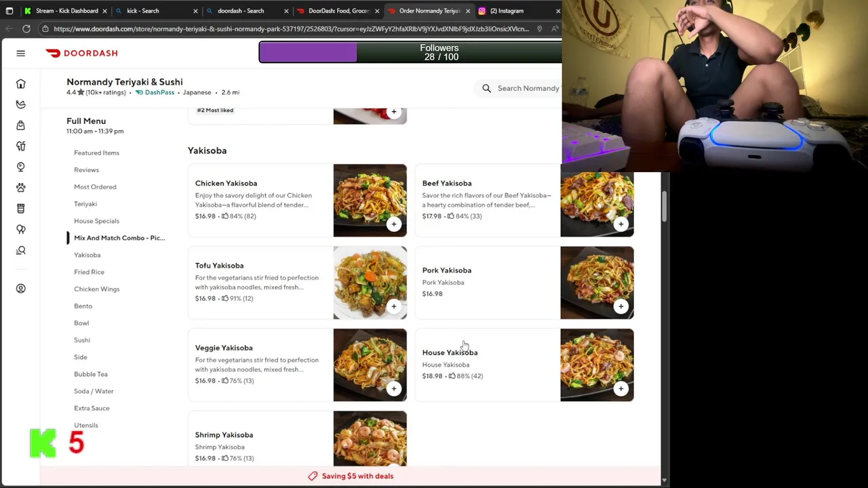Jump to Utensils section
The image size is (868, 488).
[x=86, y=425]
